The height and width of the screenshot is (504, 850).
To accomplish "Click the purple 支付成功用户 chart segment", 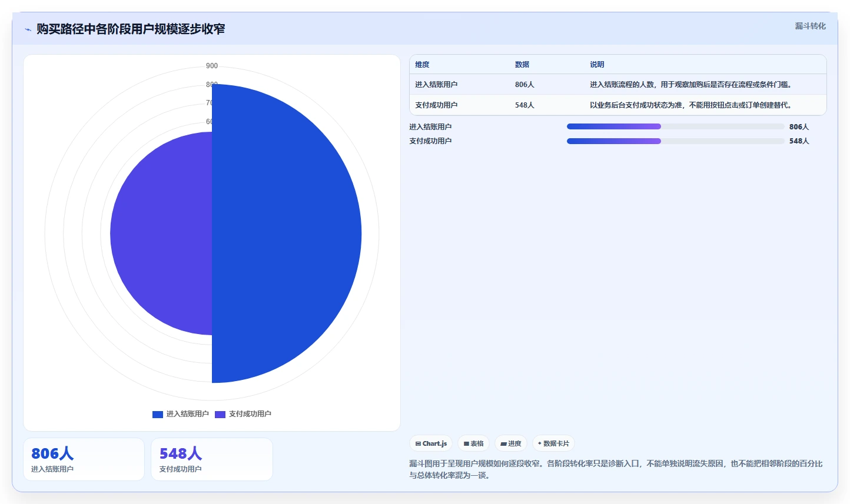I will pos(161,233).
